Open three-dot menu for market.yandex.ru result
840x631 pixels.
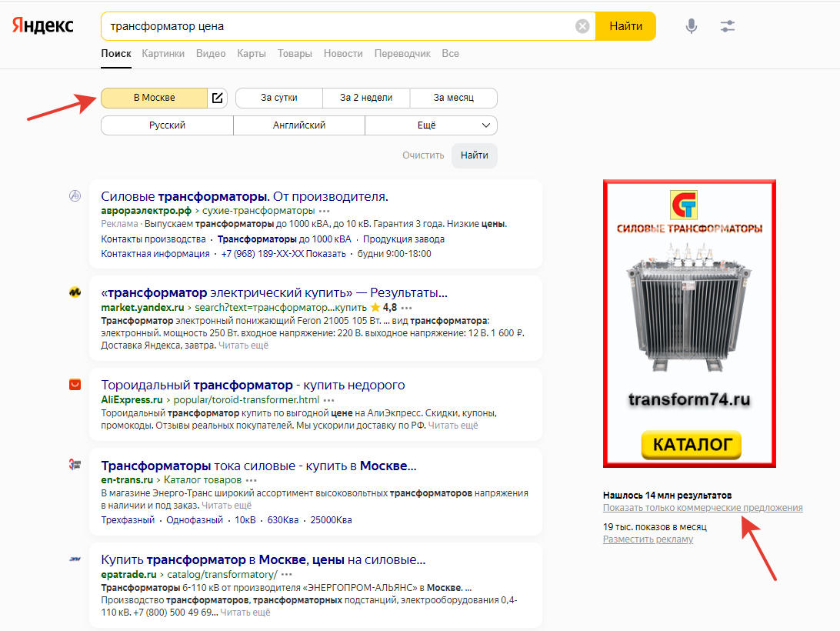[407, 308]
